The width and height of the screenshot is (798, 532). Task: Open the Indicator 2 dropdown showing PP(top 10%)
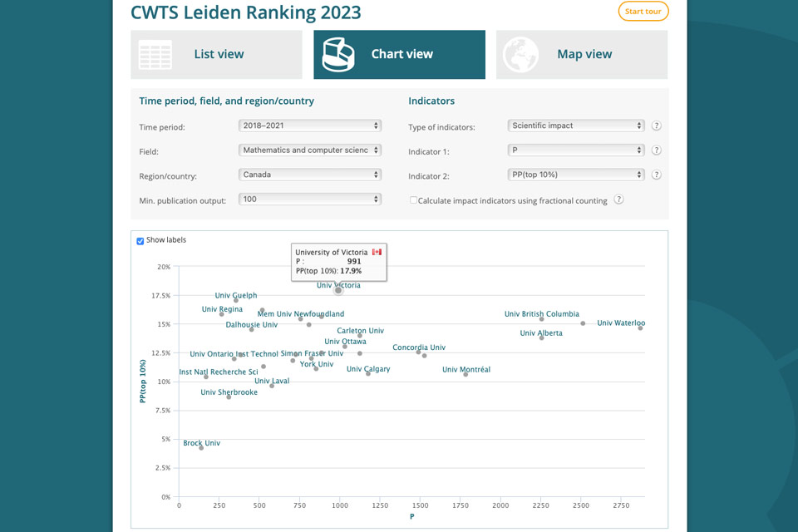coord(576,175)
